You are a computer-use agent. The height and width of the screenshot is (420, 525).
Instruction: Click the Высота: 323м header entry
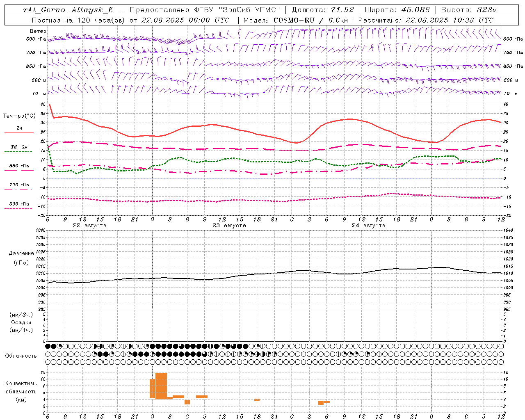coord(469,10)
